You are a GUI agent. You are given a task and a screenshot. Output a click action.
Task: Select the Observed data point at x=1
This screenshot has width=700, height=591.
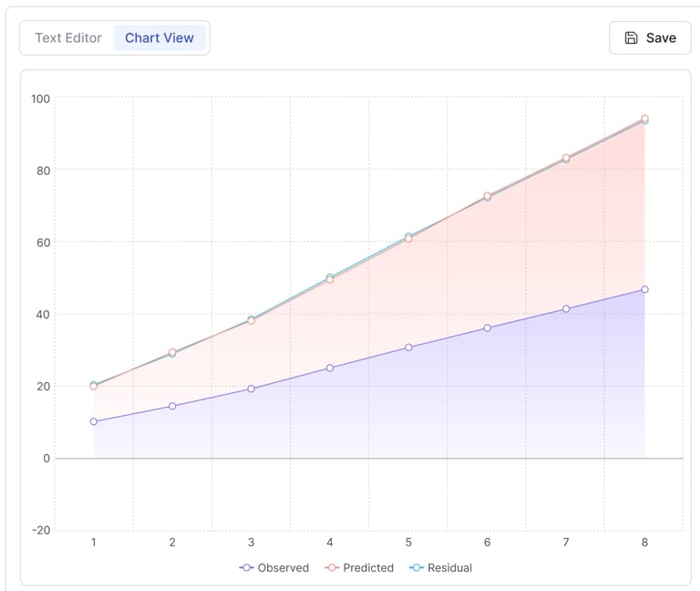click(x=94, y=421)
